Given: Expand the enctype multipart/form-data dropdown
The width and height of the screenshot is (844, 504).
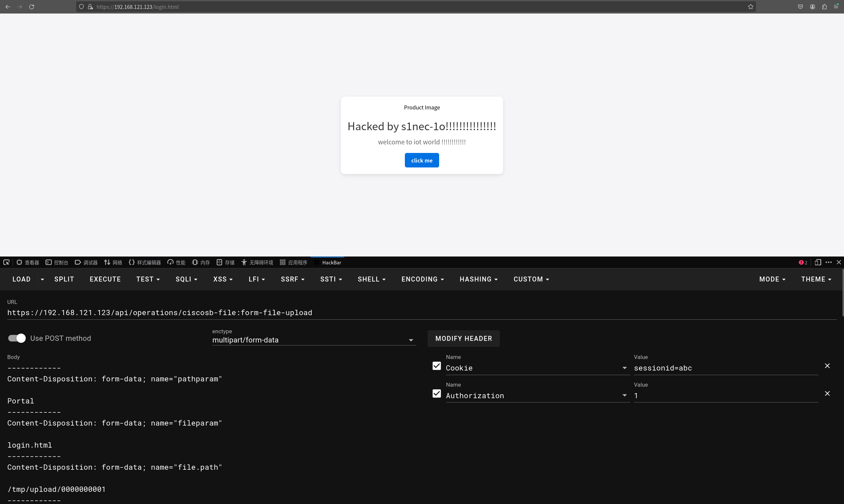Looking at the screenshot, I should [x=314, y=340].
